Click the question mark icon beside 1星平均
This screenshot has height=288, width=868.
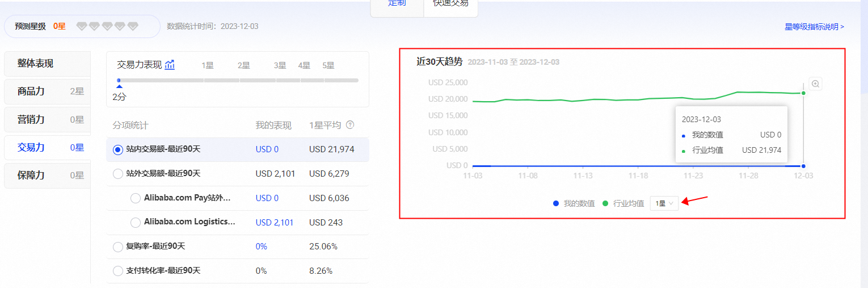coord(350,125)
